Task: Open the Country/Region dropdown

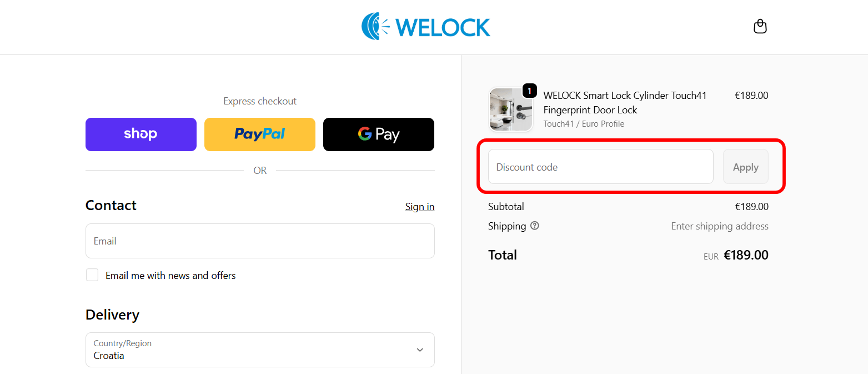Action: [259, 350]
